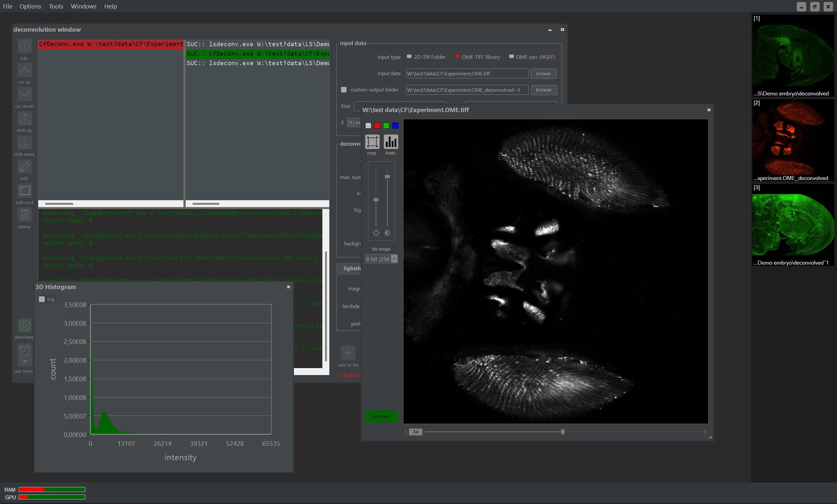
Task: Click the green proceed button
Action: point(381,416)
